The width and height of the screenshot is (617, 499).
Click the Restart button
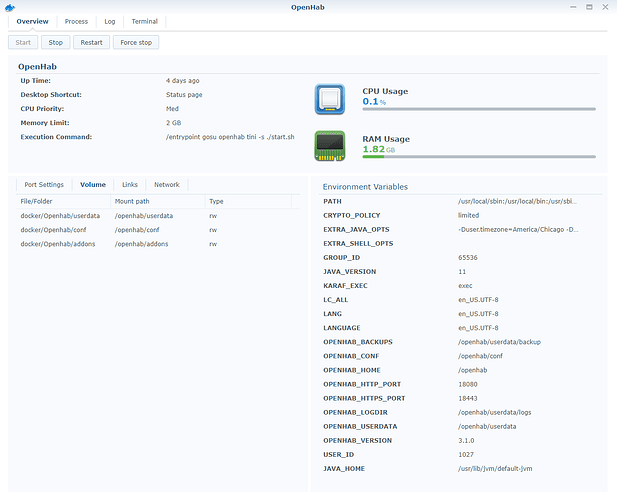(x=91, y=42)
